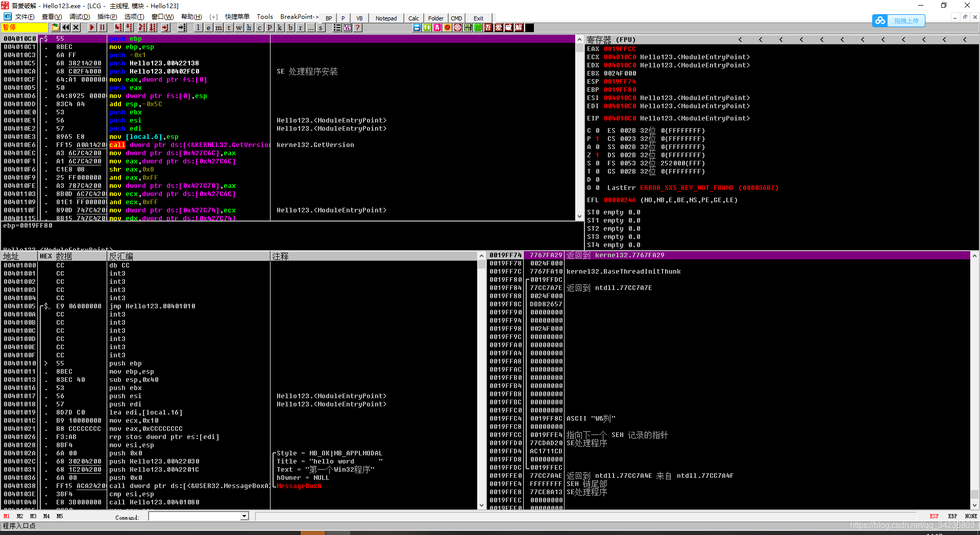Click the red record circle plugin icon

[x=448, y=28]
